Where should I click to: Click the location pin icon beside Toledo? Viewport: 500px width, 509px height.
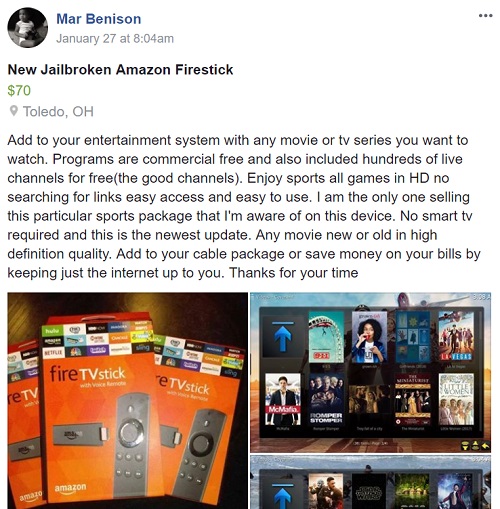pyautogui.click(x=13, y=111)
